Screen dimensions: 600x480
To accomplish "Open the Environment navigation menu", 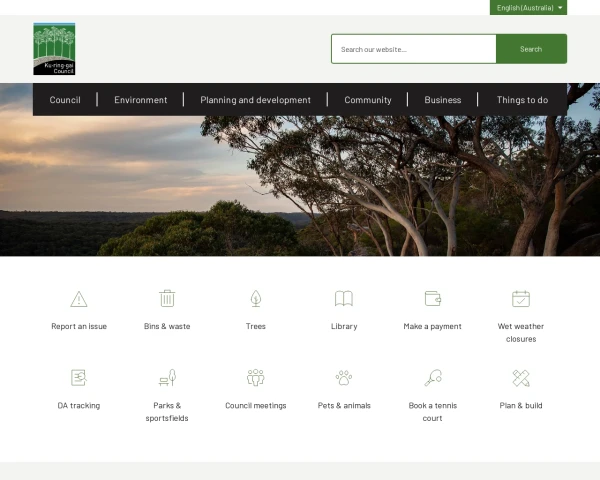I will (x=140, y=100).
